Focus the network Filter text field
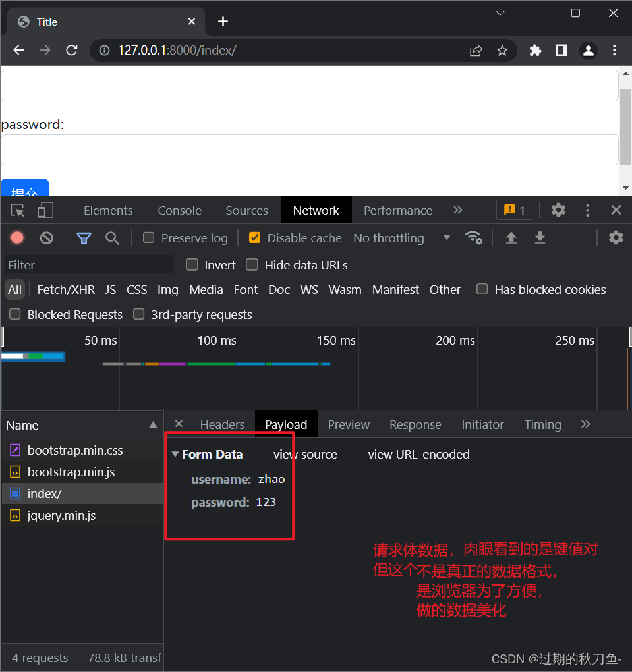The width and height of the screenshot is (632, 672). [x=89, y=265]
